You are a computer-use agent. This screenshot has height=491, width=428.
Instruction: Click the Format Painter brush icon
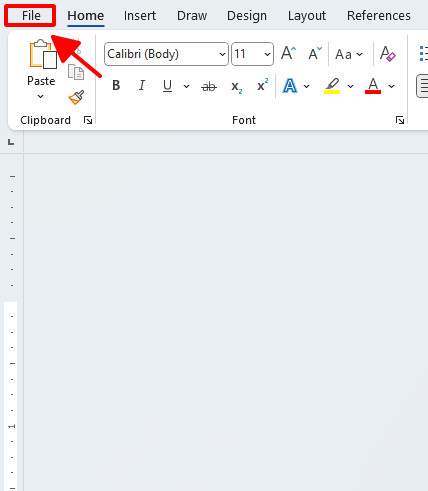click(x=76, y=97)
